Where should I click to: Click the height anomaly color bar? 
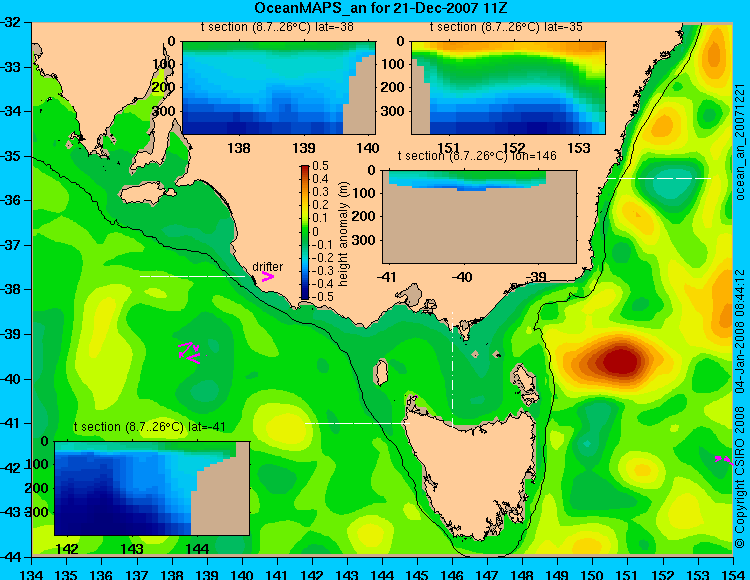point(305,232)
